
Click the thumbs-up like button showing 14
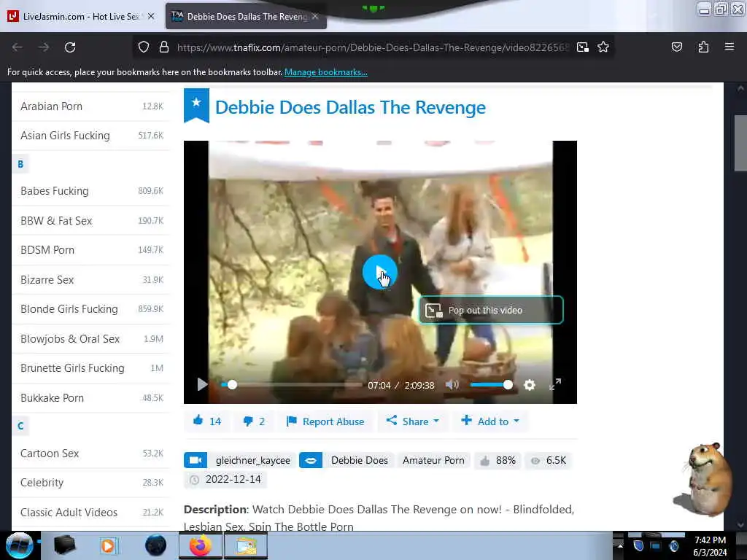click(206, 421)
